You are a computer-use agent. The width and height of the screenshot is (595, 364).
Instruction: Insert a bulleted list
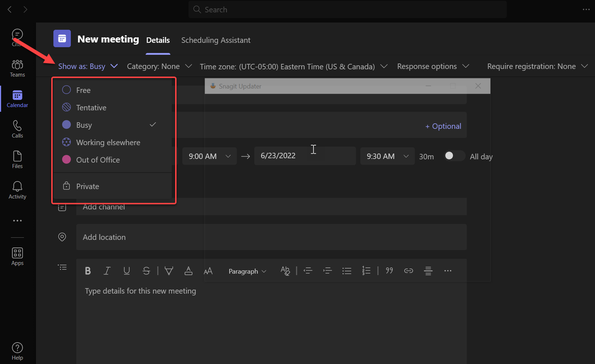pos(347,271)
